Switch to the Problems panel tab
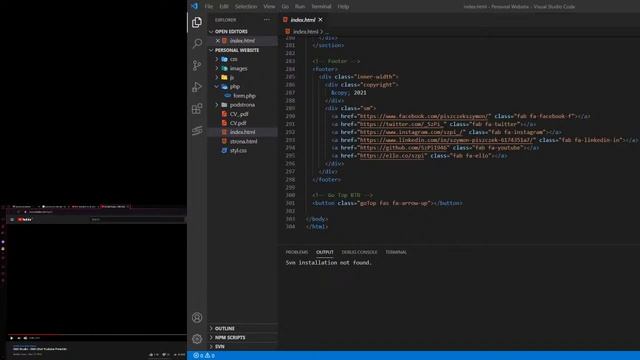The height and width of the screenshot is (360, 640). pos(297,252)
